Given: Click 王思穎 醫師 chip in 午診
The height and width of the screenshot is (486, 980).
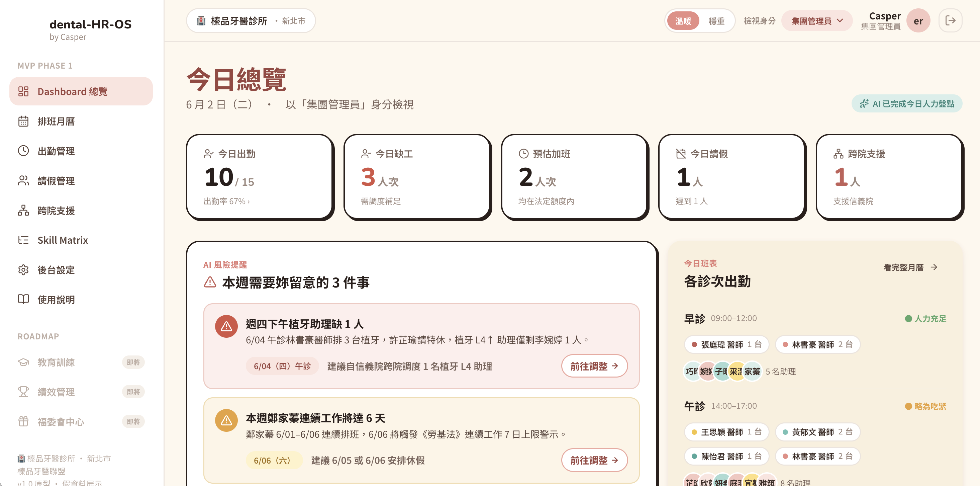Looking at the screenshot, I should (726, 432).
